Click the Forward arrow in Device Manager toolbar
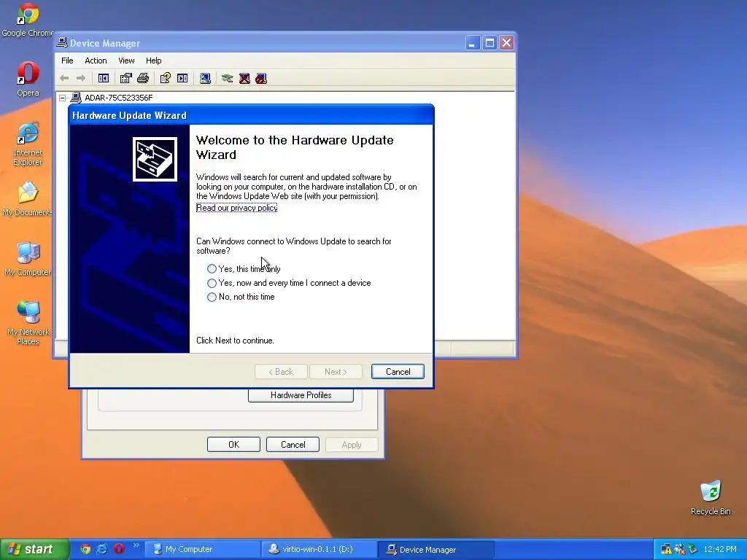 81,78
